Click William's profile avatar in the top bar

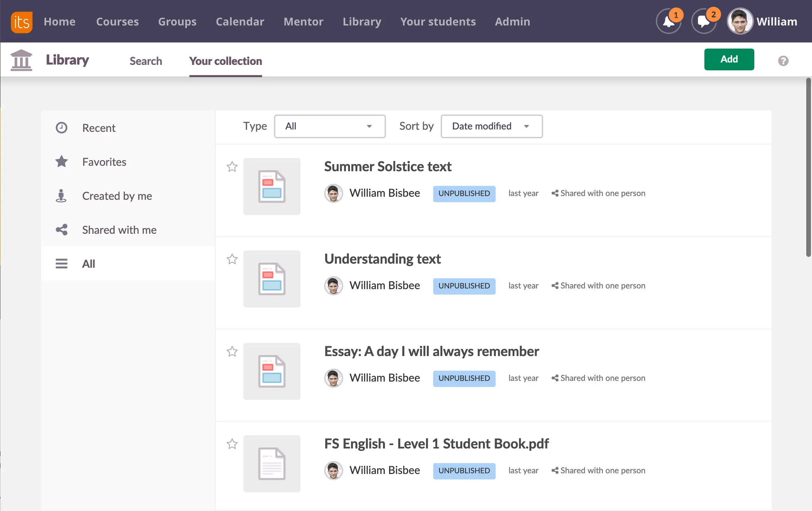point(740,21)
